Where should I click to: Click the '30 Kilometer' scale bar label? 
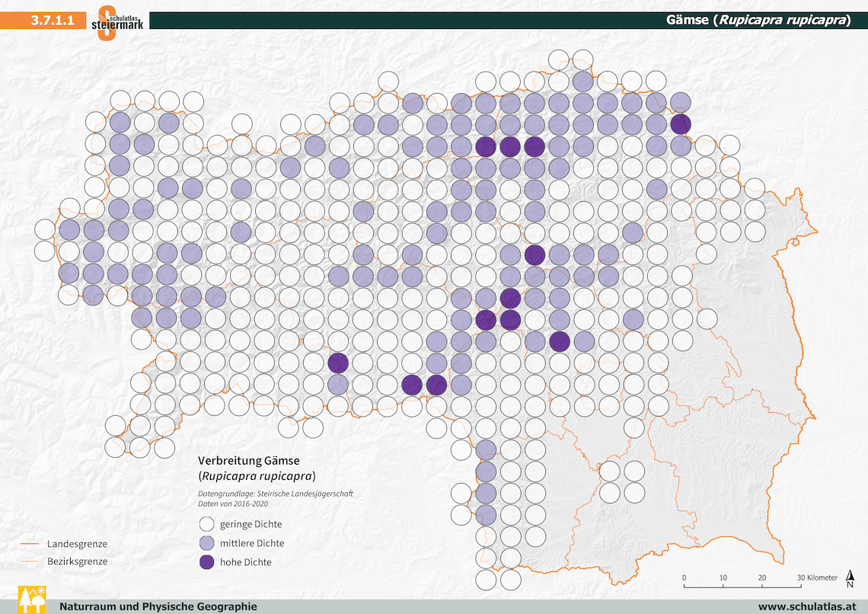pyautogui.click(x=816, y=577)
